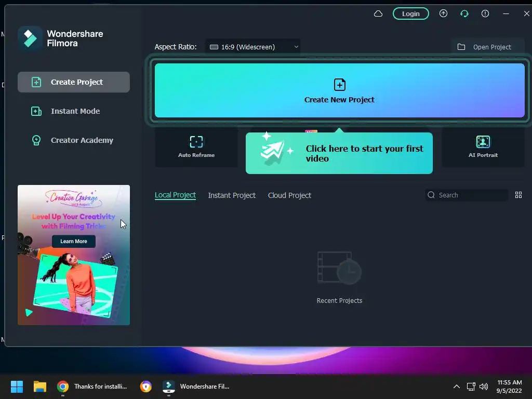The width and height of the screenshot is (532, 399).
Task: Click Learn More on the Creative Garage ad
Action: coord(74,241)
